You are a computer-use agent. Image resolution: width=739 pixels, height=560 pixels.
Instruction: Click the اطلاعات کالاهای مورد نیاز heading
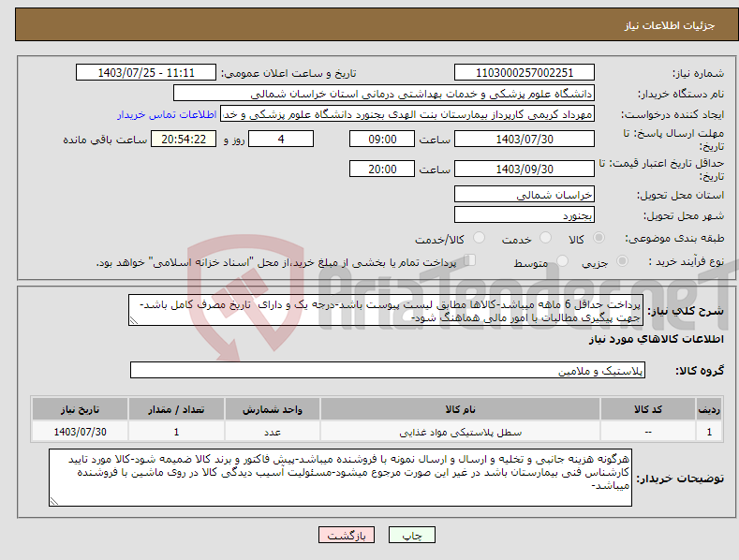point(656,339)
